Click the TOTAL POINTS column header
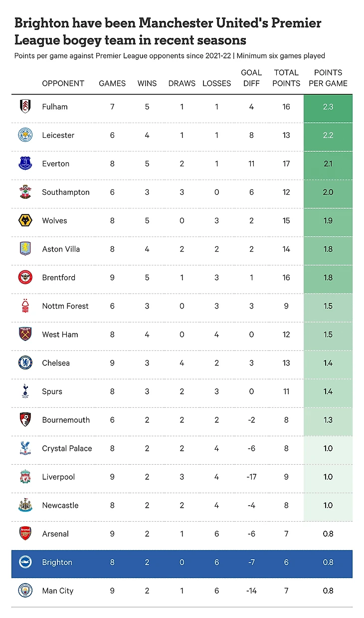The height and width of the screenshot is (618, 364). tap(286, 78)
